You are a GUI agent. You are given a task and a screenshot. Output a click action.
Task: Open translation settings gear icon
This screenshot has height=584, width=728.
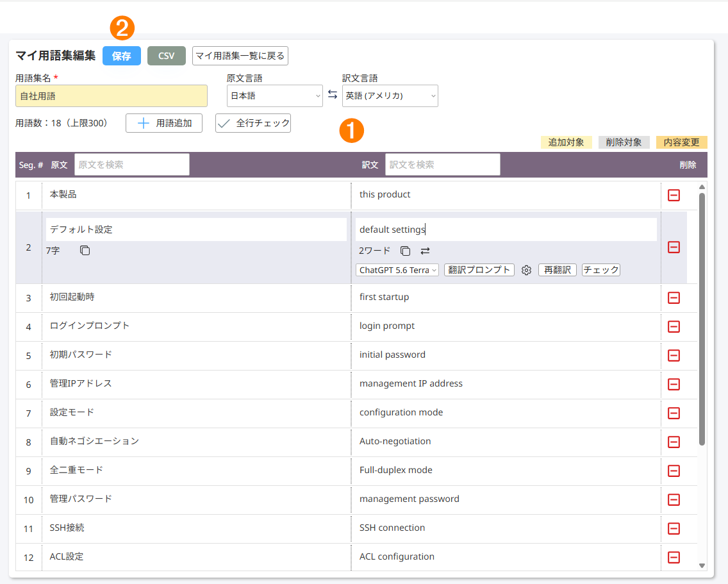click(x=526, y=270)
